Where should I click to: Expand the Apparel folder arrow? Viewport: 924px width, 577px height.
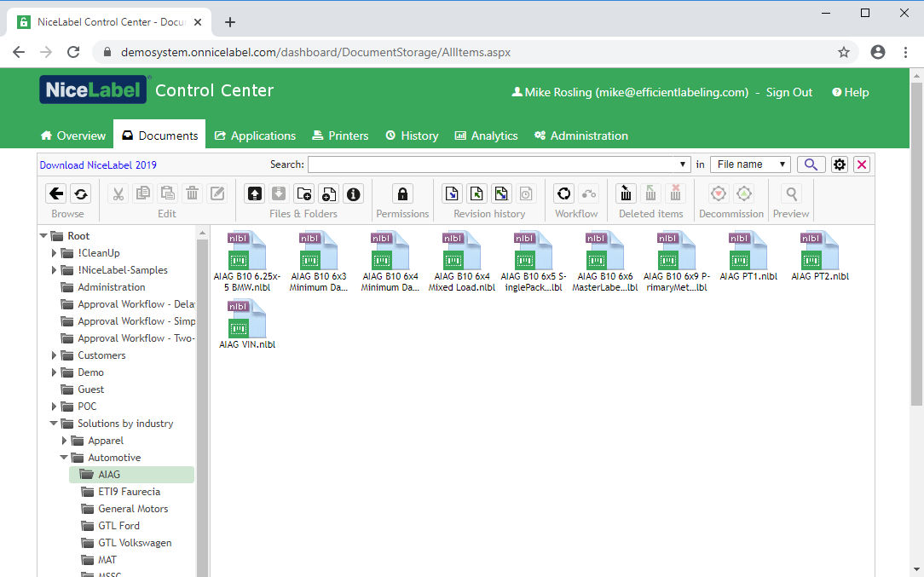65,441
